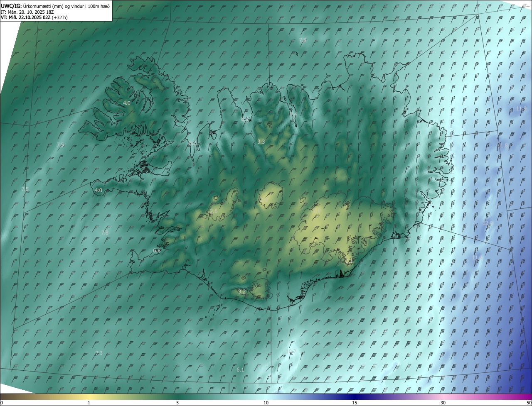Click the 7.3 value over the southwest ocean
This screenshot has width=532, height=406.
(99, 353)
